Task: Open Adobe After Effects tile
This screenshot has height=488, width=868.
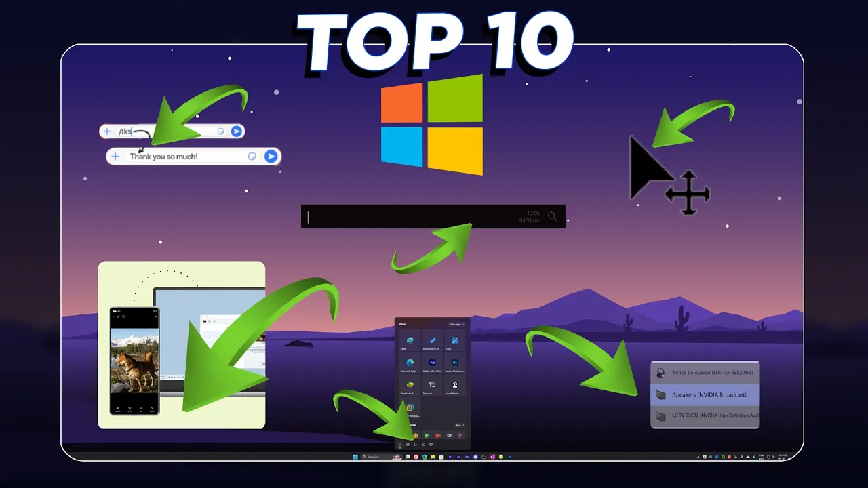Action: tap(432, 363)
